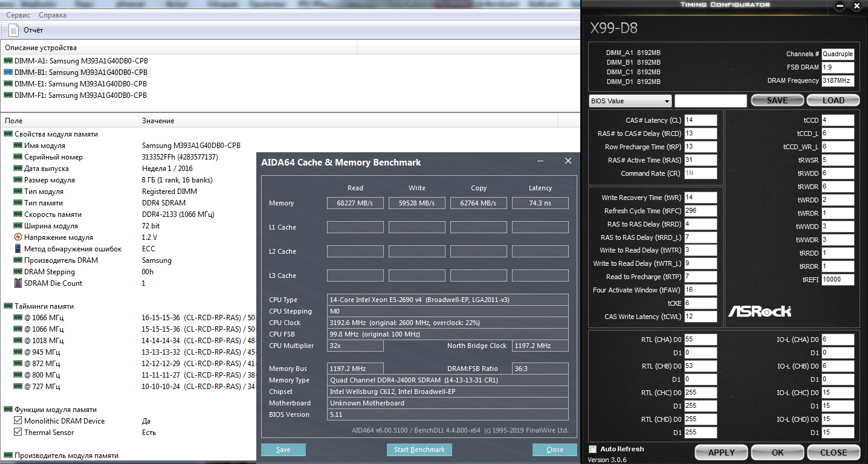Click the RAS# to CAS# Delay (tRCD) field
868x464 pixels.
pos(701,134)
